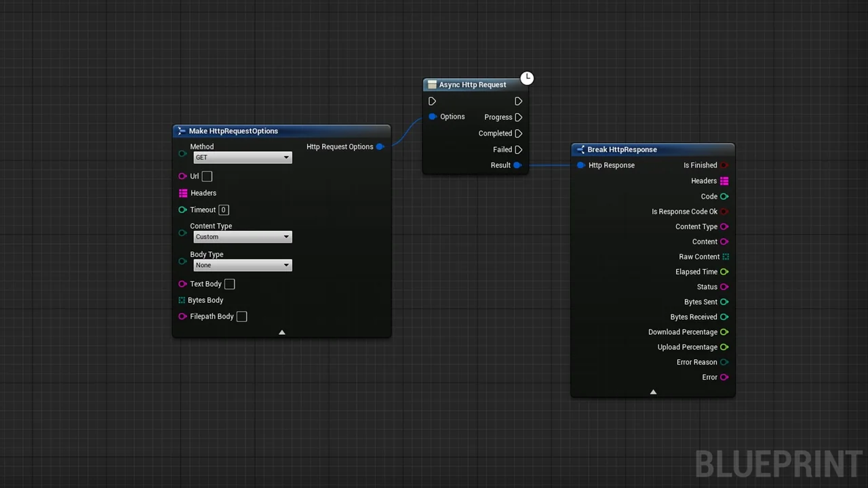Click the Async Http Request clock icon
868x488 pixels.
tap(527, 78)
